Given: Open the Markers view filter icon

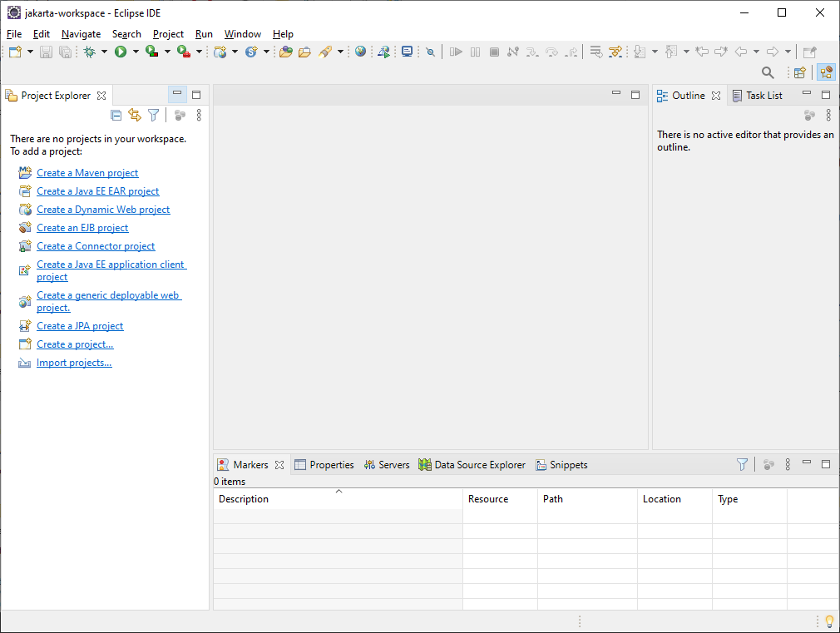Looking at the screenshot, I should coord(742,465).
